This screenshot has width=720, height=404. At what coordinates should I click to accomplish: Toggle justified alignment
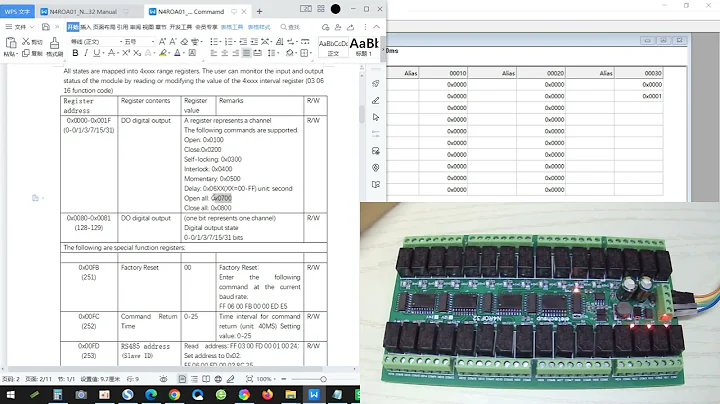click(x=247, y=53)
